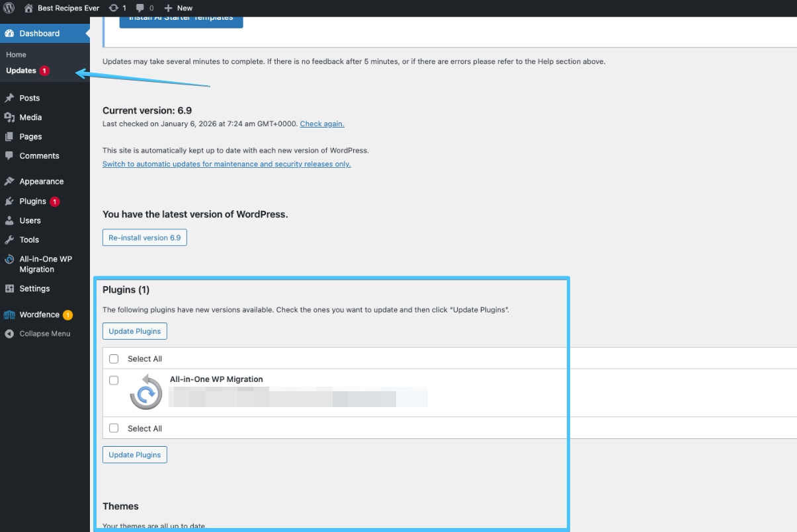Click the WordPress logo in admin bar

coord(9,8)
